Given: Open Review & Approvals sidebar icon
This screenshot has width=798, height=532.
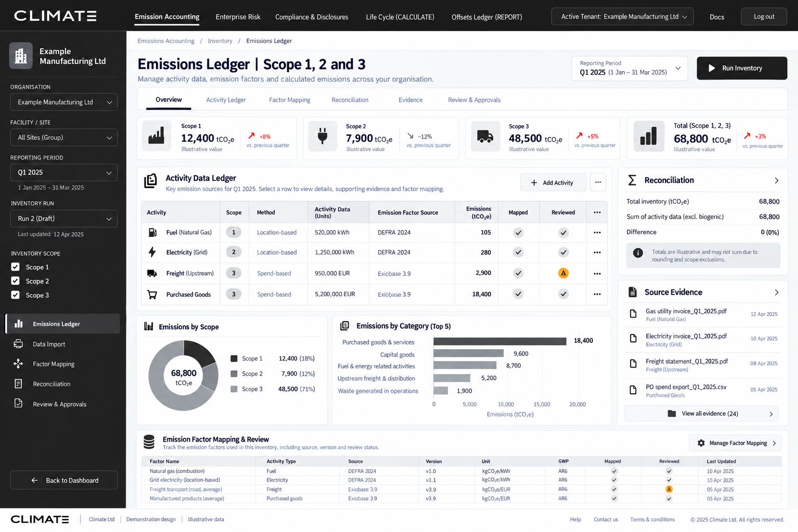Looking at the screenshot, I should click(18, 404).
